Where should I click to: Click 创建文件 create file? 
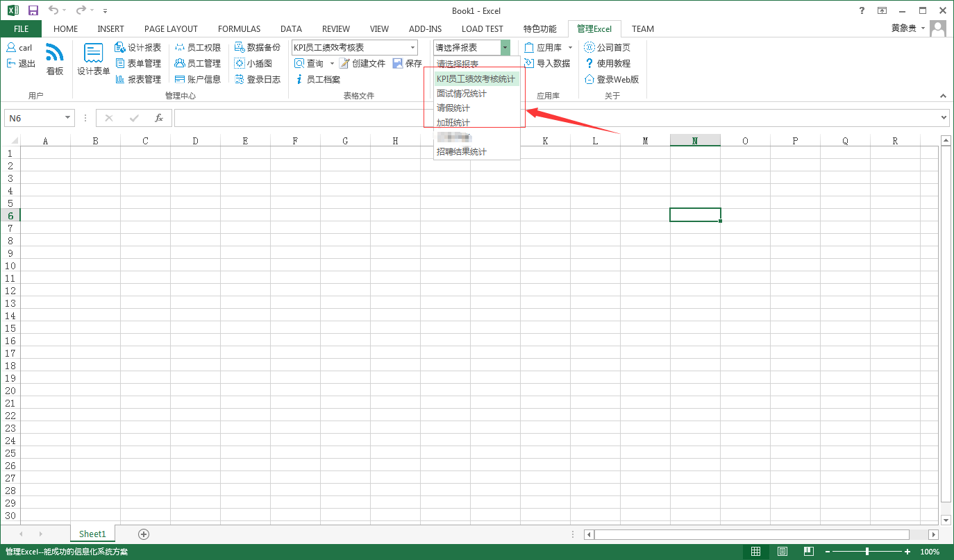coord(362,63)
